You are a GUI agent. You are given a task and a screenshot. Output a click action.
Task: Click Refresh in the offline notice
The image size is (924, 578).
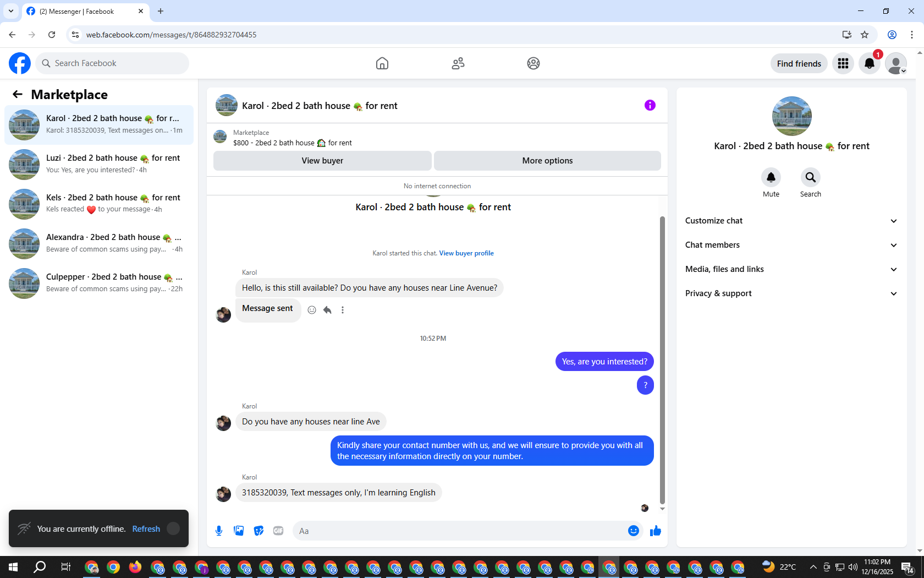pyautogui.click(x=146, y=528)
